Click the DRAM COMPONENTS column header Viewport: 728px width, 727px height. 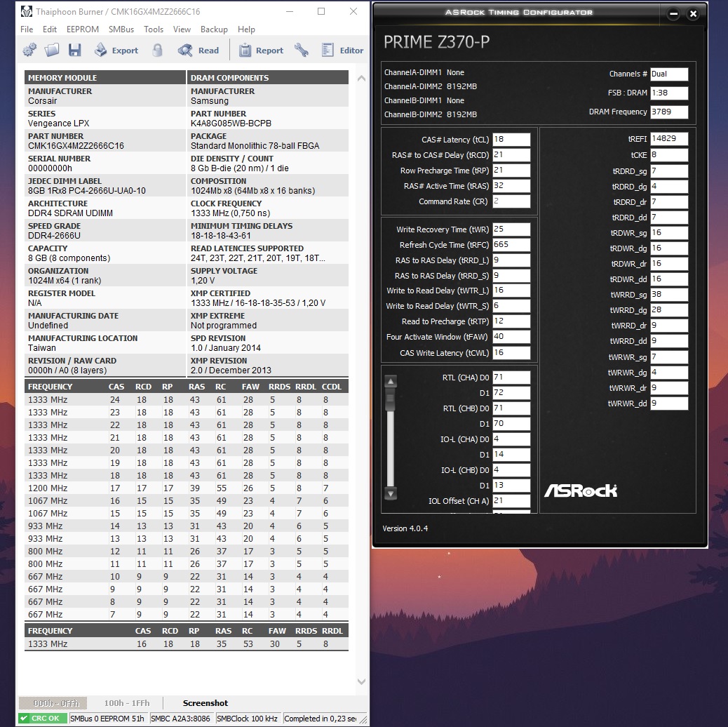coord(268,78)
